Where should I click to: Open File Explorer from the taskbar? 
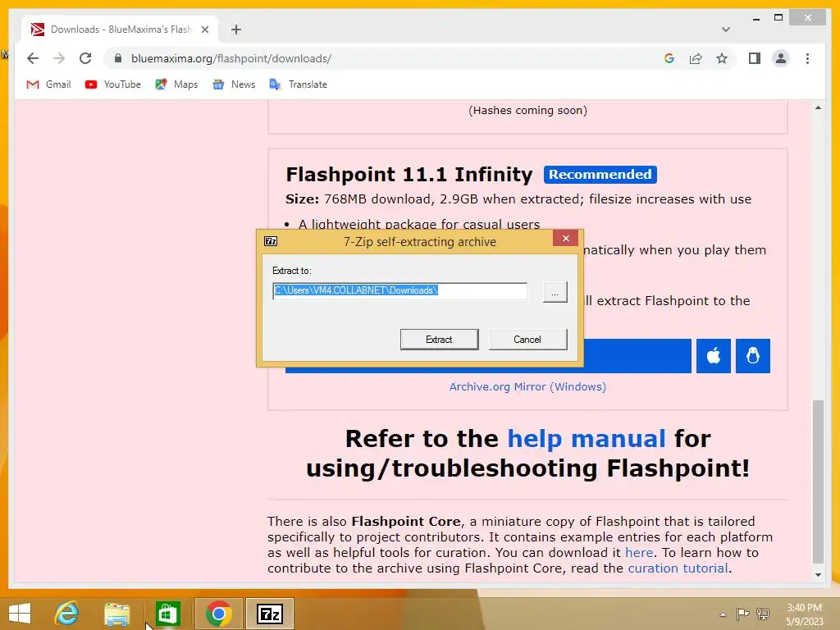[x=116, y=614]
